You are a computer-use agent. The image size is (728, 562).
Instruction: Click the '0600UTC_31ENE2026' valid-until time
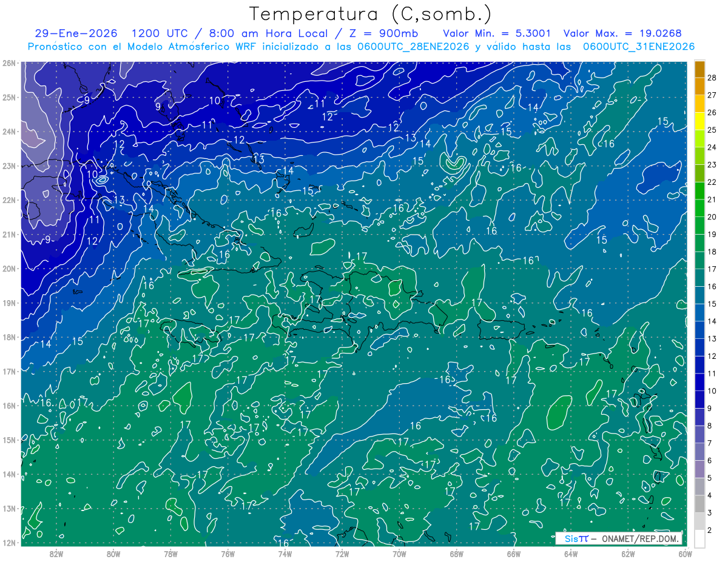point(639,47)
